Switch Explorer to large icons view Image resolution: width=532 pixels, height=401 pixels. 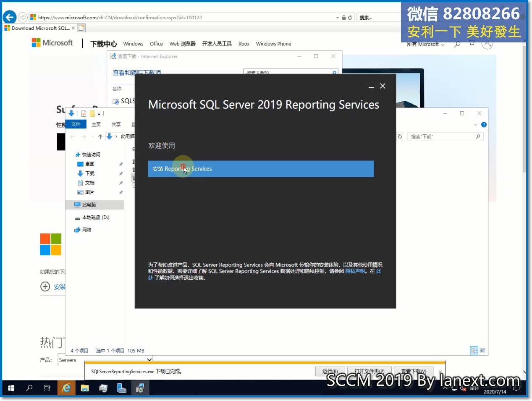pyautogui.click(x=482, y=350)
